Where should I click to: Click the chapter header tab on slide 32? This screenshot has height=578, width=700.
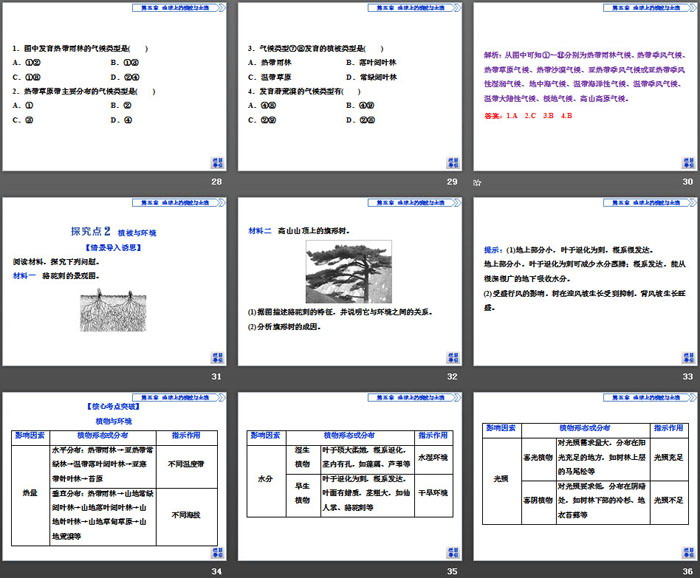pyautogui.click(x=412, y=199)
